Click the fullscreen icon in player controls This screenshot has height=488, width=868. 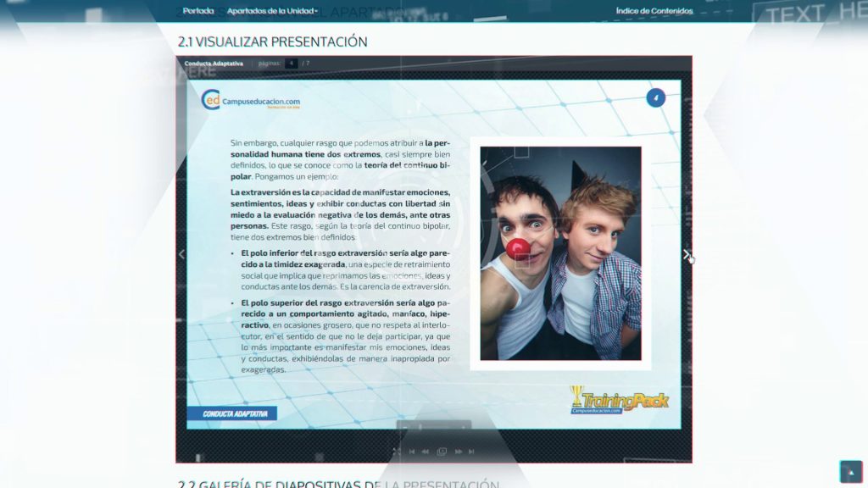click(396, 452)
